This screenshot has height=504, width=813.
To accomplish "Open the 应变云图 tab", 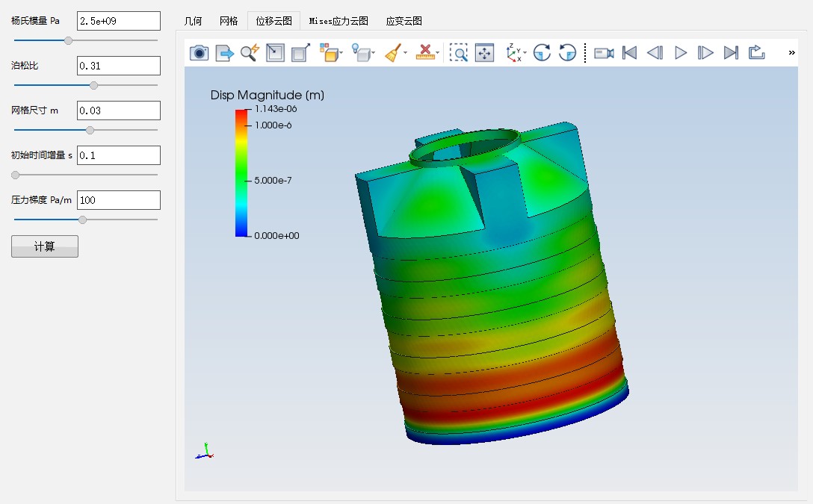I will (404, 21).
